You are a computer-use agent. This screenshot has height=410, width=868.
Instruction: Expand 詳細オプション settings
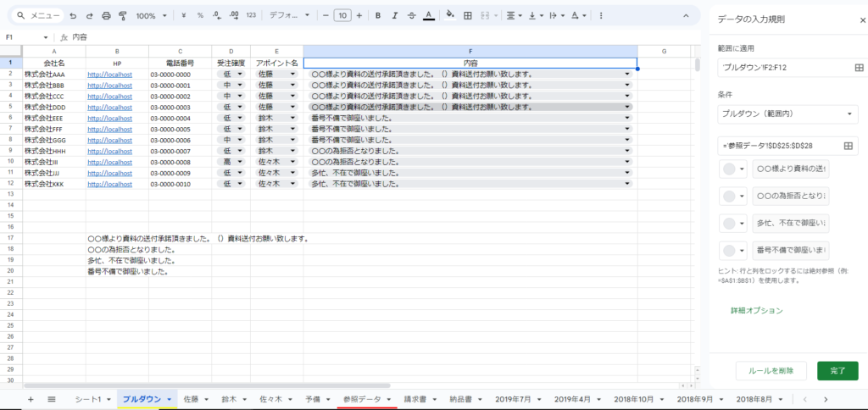[x=756, y=311]
